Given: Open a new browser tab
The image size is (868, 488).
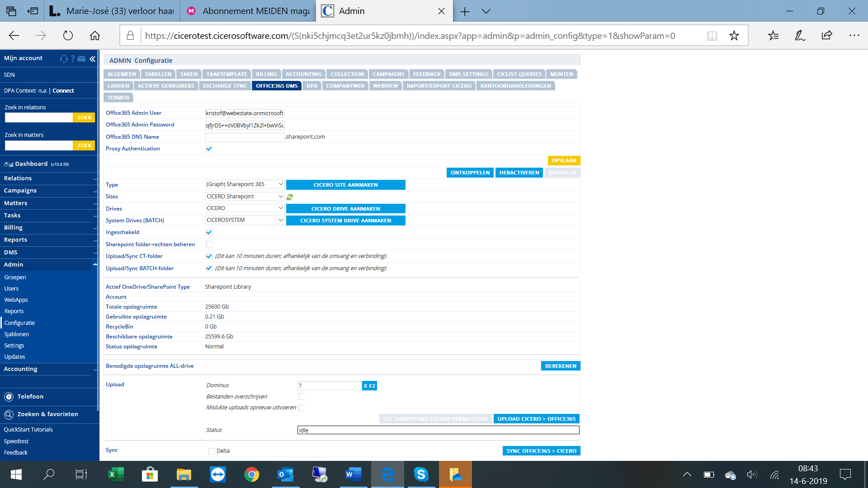Looking at the screenshot, I should [x=465, y=11].
